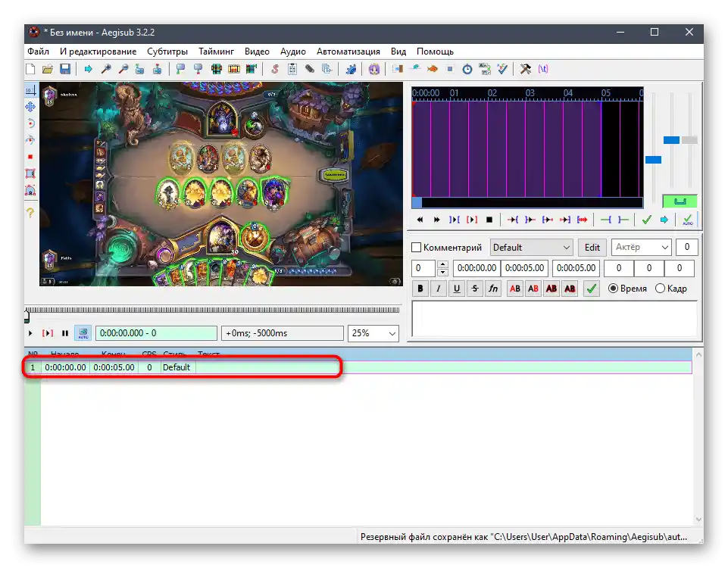
Task: Click the Edit style button
Action: tap(592, 248)
